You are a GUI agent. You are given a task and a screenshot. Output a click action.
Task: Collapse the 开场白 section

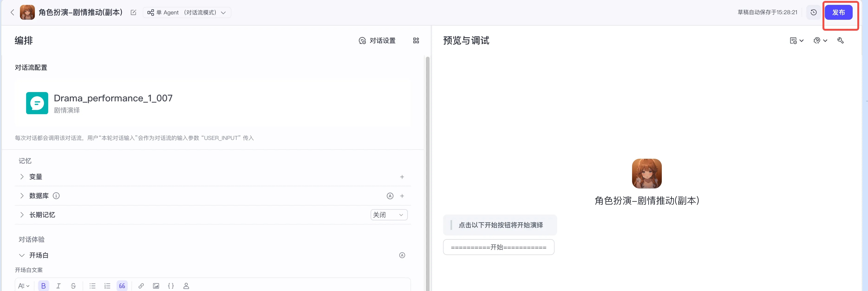pyautogui.click(x=22, y=255)
